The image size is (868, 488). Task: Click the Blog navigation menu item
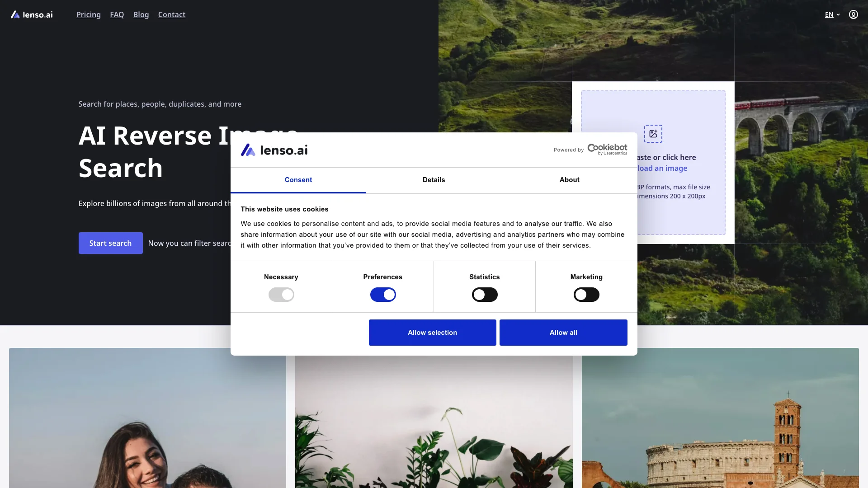click(141, 14)
